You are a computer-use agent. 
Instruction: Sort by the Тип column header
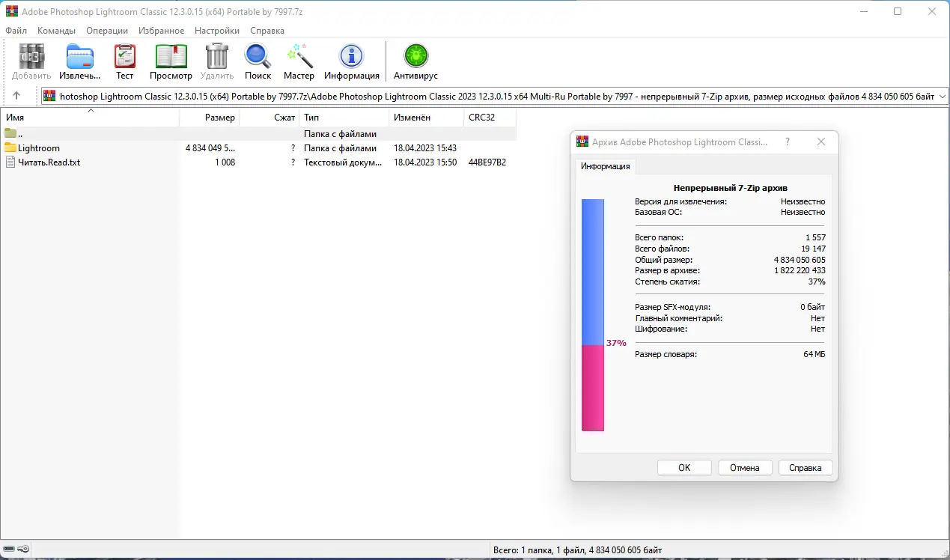[x=344, y=118]
